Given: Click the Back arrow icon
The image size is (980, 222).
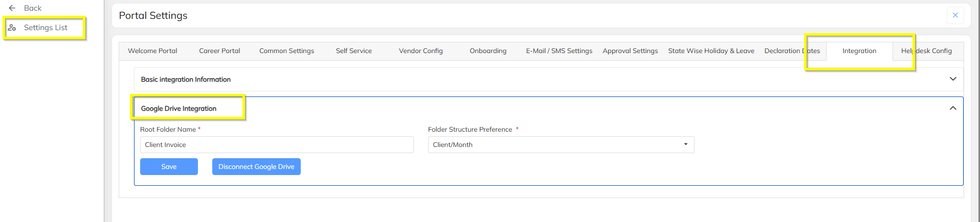Looking at the screenshot, I should (x=12, y=8).
